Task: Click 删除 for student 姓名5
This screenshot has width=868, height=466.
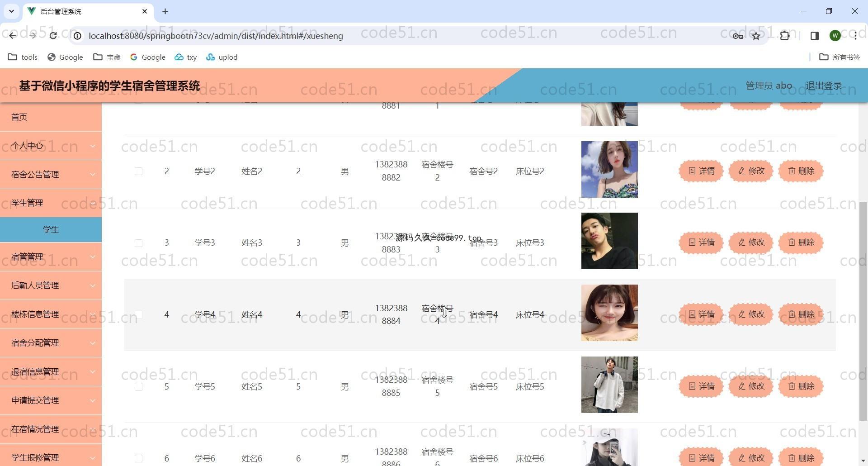Action: click(801, 386)
